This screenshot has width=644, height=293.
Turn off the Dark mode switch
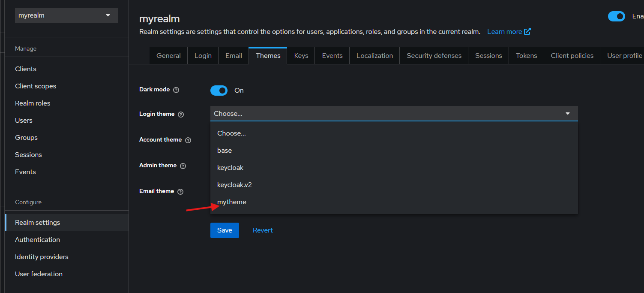point(219,91)
